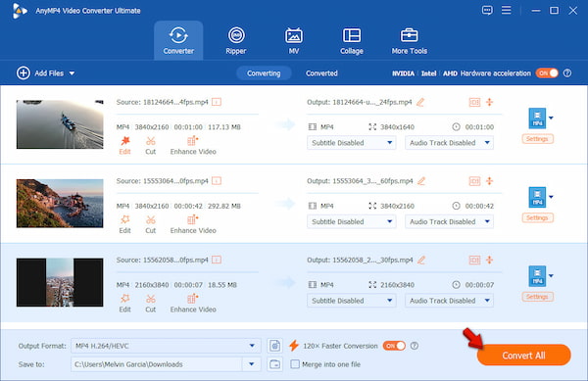Expand the Add Files dropdown arrow
This screenshot has width=588, height=381.
tap(72, 73)
